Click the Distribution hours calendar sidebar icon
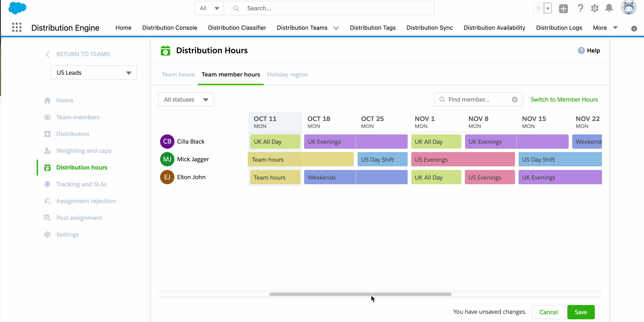This screenshot has height=322, width=644. (x=47, y=167)
